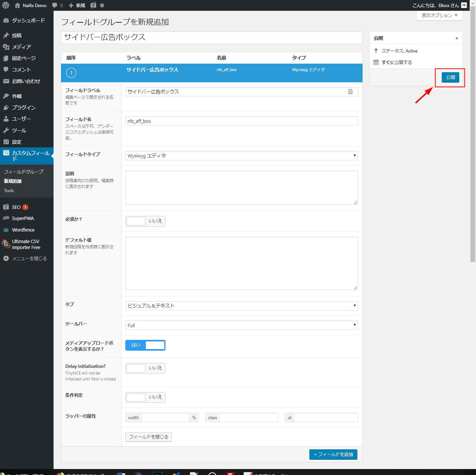
Task: Click サイドバー広告ボックス label in blue row
Action: [152, 70]
